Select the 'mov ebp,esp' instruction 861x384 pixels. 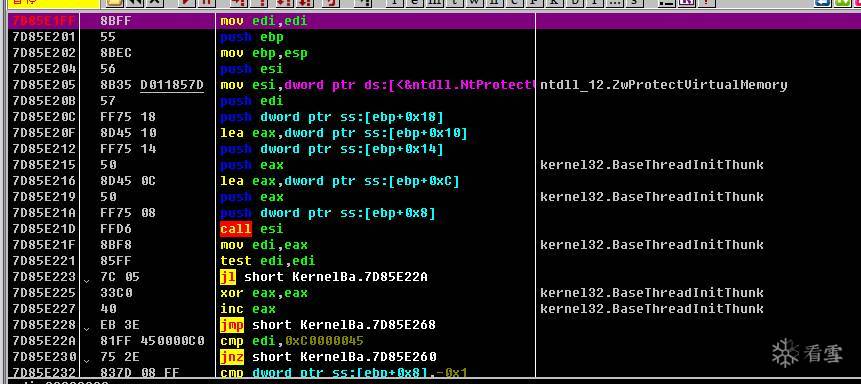point(264,53)
